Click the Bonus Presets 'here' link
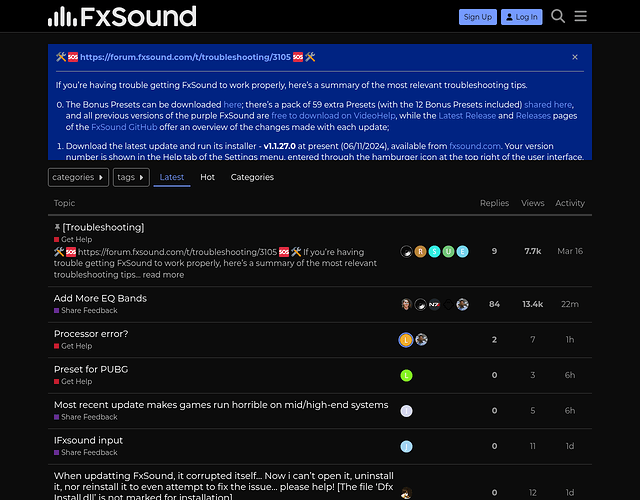 coord(232,104)
